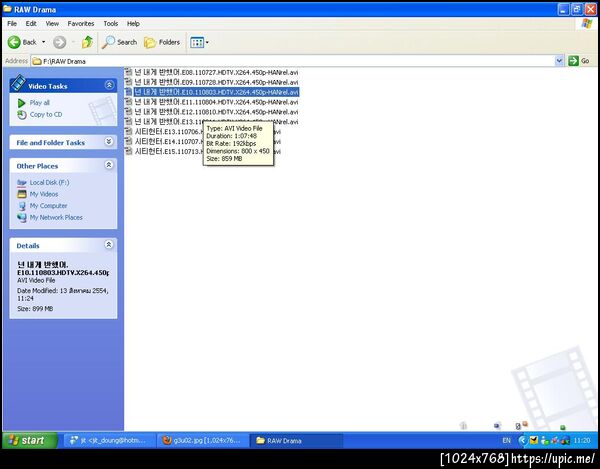Toggle the Folders pane
600x469 pixels.
pyautogui.click(x=162, y=42)
